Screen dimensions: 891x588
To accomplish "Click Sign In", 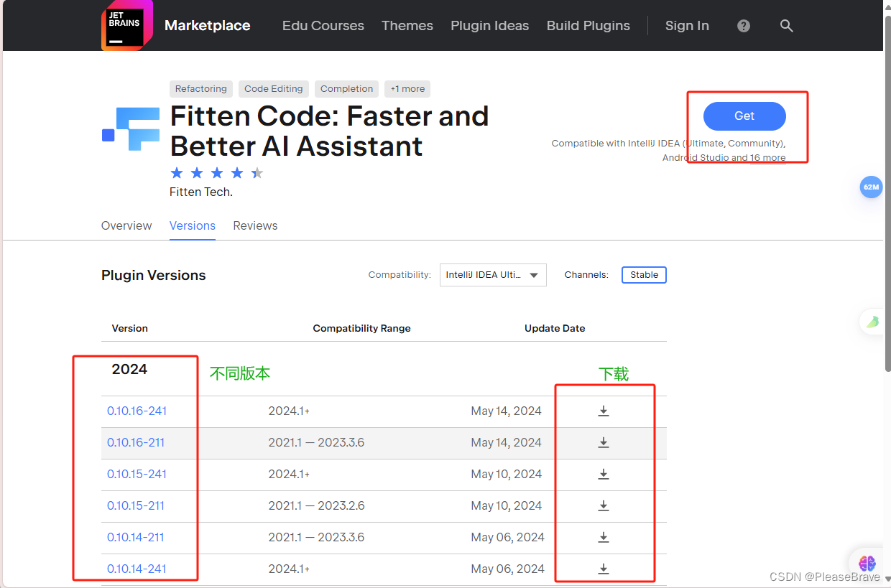I will tap(687, 26).
